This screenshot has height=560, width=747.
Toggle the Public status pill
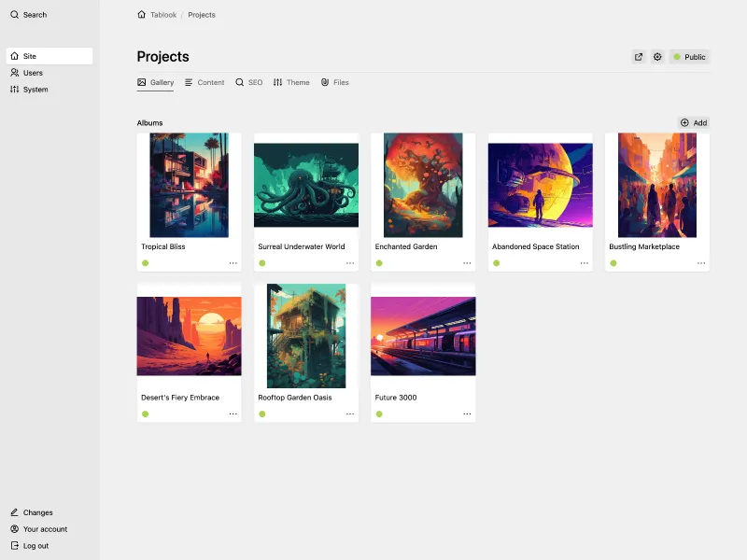[690, 57]
